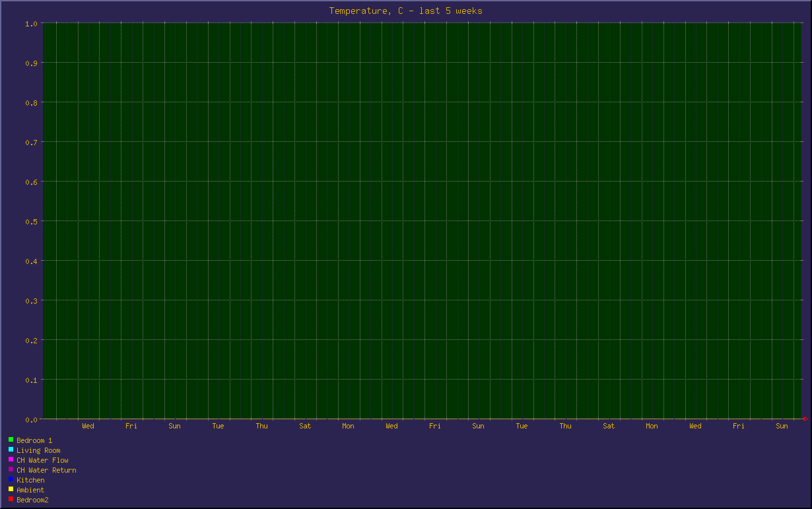Click the 0.5 label on the y-axis
The height and width of the screenshot is (509, 812).
(x=30, y=221)
